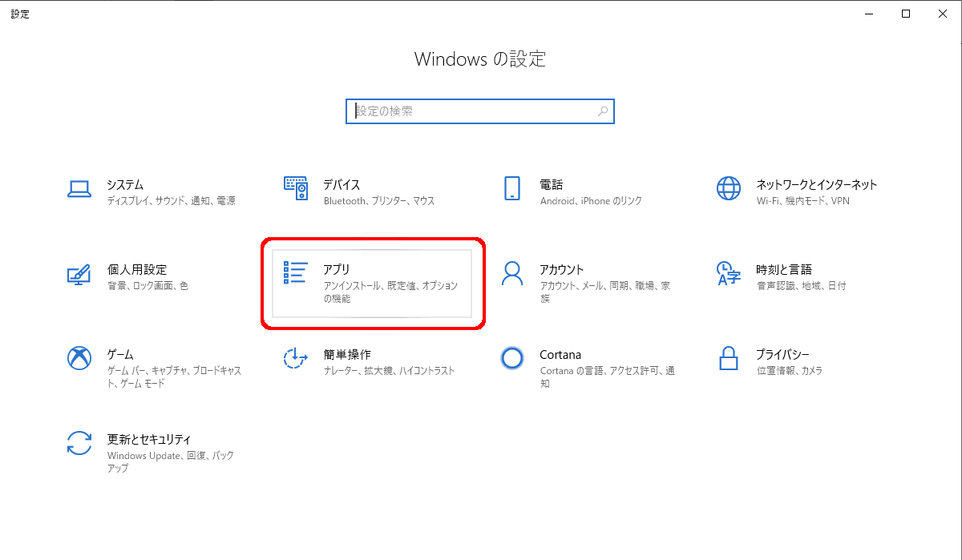Click 'ナレーター、拡大鏡、ハイコントラスト' description

tap(389, 371)
